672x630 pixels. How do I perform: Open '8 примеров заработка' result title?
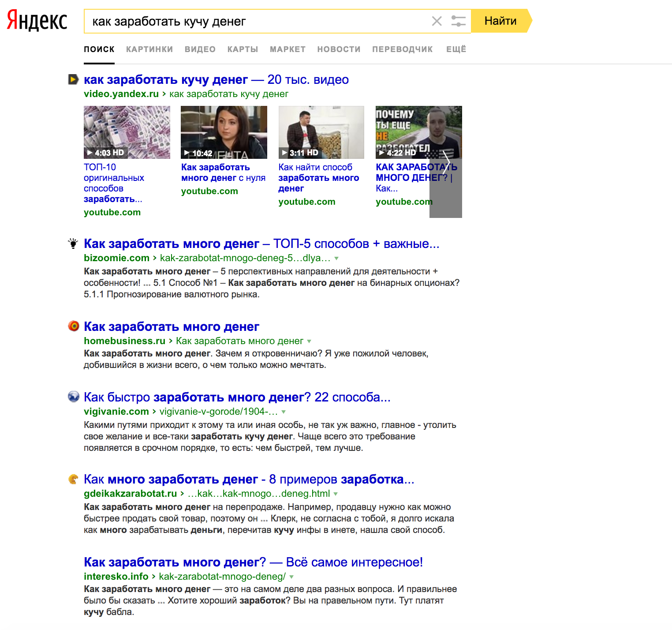click(x=249, y=479)
